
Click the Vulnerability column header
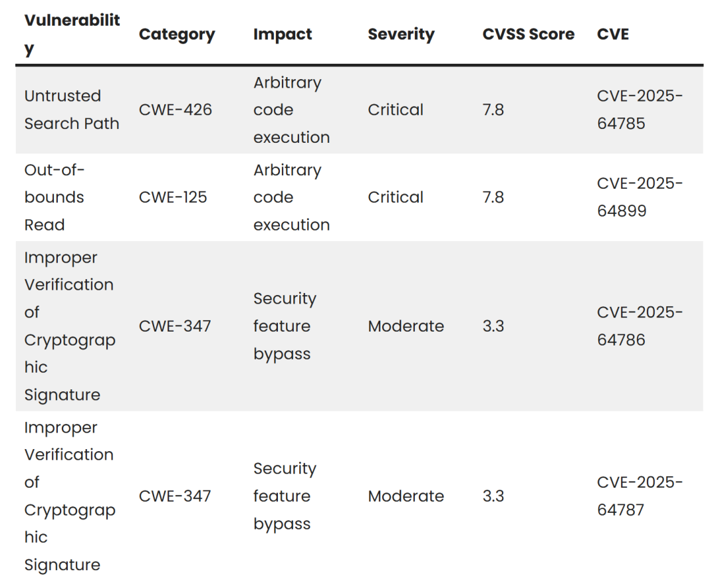(72, 35)
